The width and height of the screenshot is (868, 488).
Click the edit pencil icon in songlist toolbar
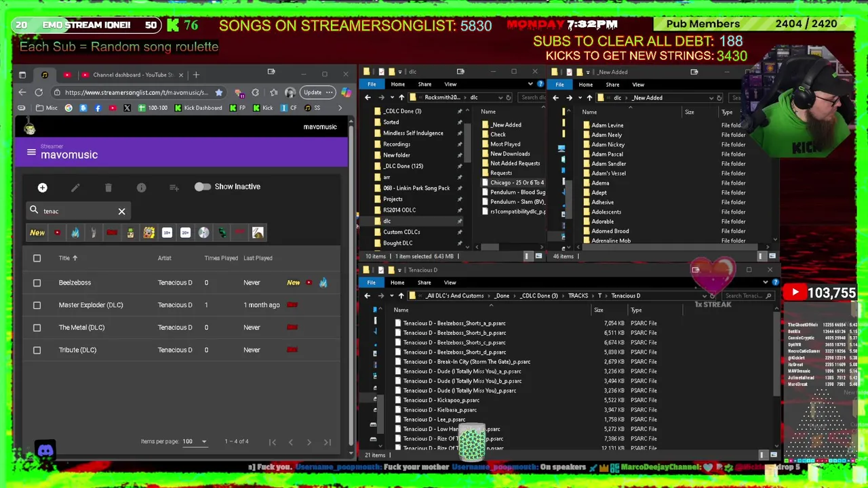(x=75, y=187)
